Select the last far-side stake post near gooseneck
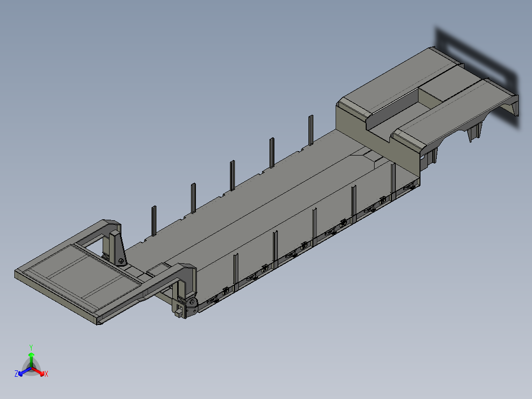Screen dimensions: 532x399 point(310,130)
